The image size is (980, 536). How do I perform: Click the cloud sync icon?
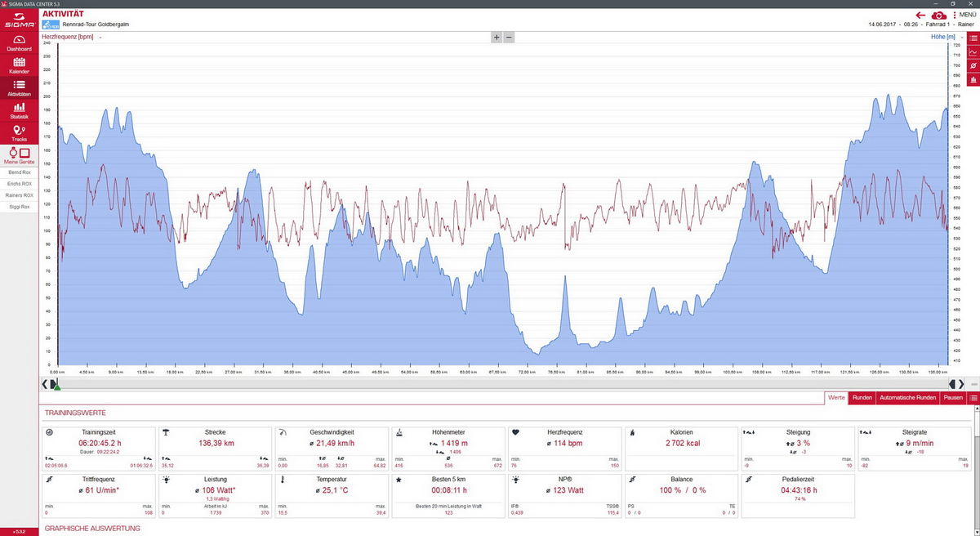(939, 15)
